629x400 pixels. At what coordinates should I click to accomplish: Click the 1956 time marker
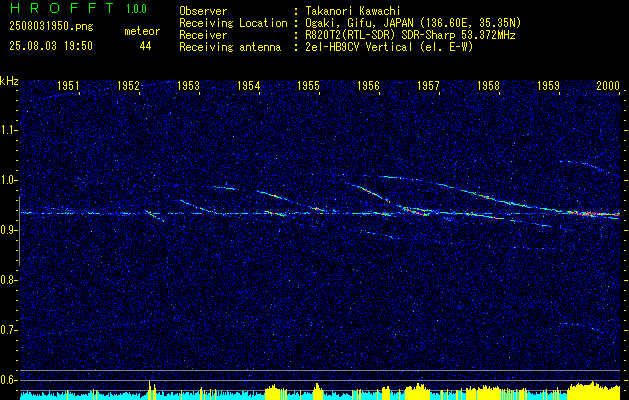(x=368, y=85)
